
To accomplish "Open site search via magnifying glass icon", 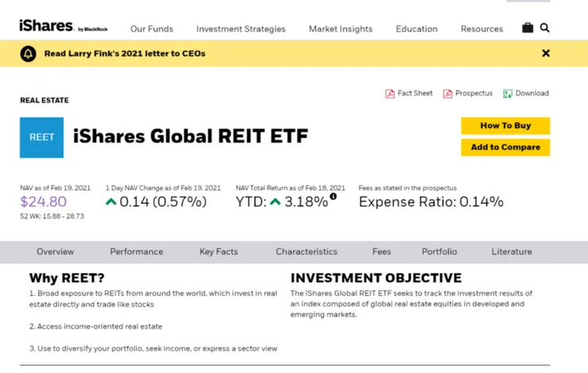I will [545, 28].
